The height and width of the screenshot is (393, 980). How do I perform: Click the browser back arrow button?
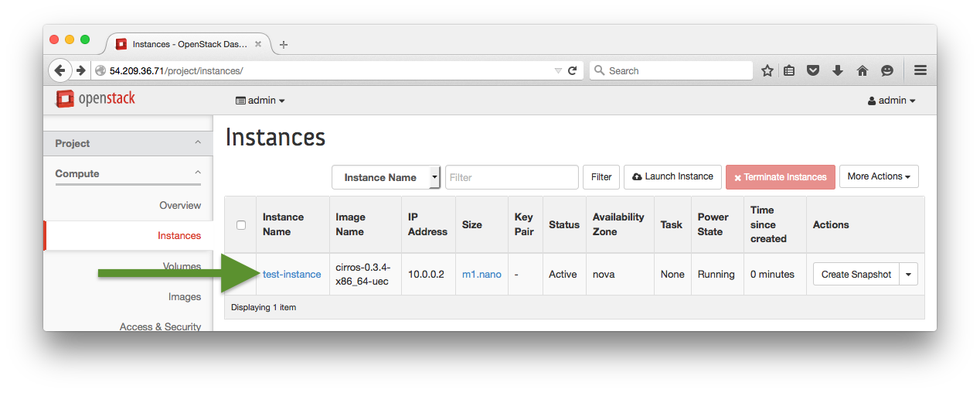[x=60, y=70]
